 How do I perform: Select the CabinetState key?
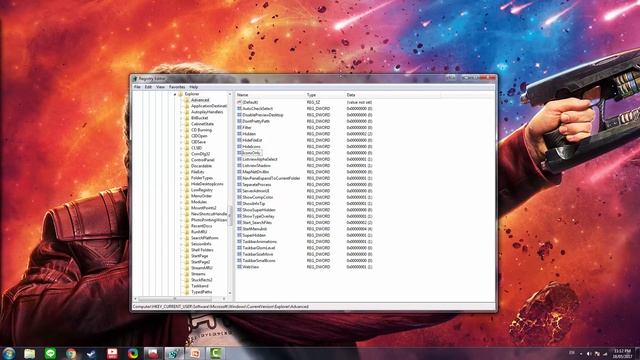click(202, 124)
